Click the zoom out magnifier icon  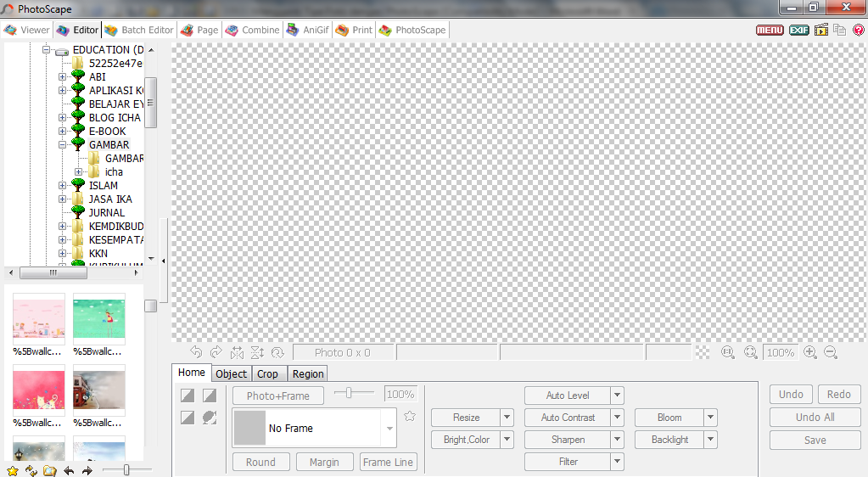(831, 351)
